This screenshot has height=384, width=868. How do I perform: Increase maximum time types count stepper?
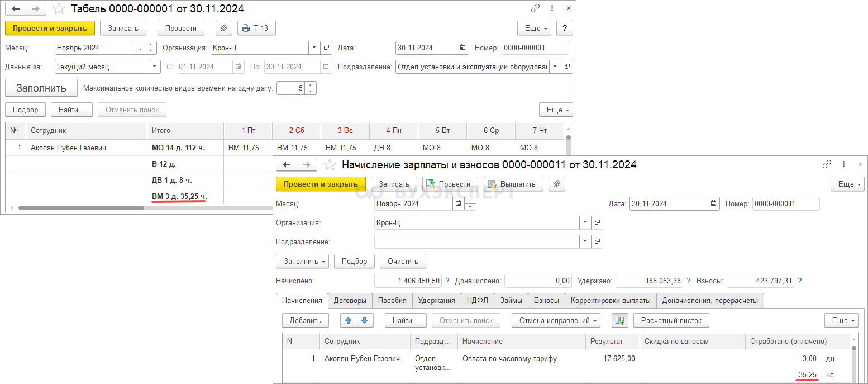(x=311, y=85)
